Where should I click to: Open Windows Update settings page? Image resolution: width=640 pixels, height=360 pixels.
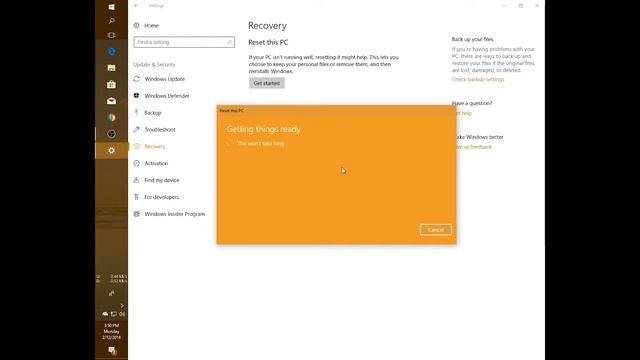point(164,79)
